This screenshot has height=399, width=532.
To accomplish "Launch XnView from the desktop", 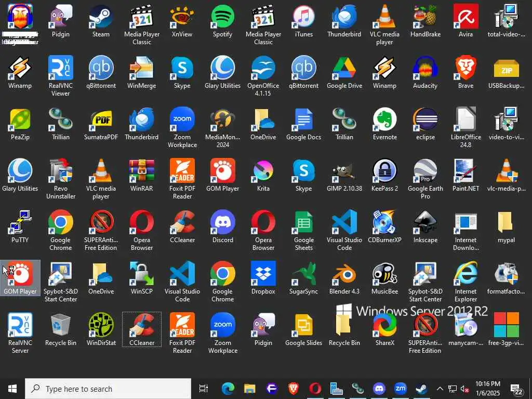I will click(x=182, y=21).
